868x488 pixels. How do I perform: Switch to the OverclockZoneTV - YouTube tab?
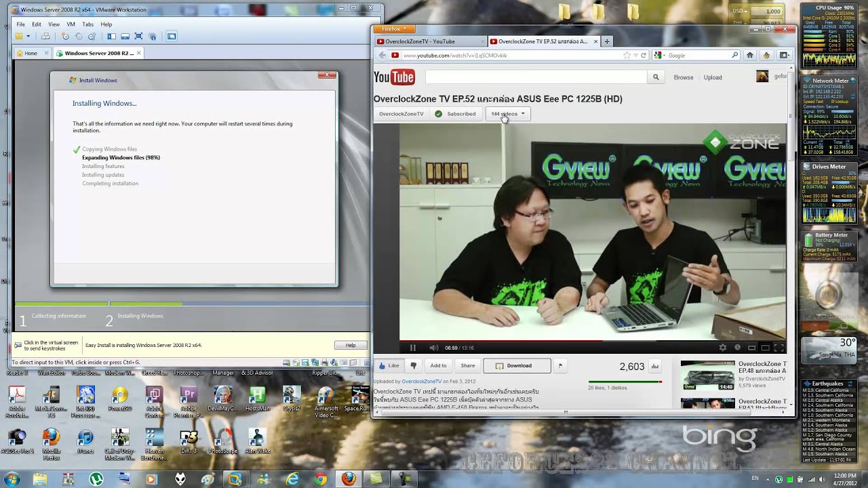click(x=429, y=41)
